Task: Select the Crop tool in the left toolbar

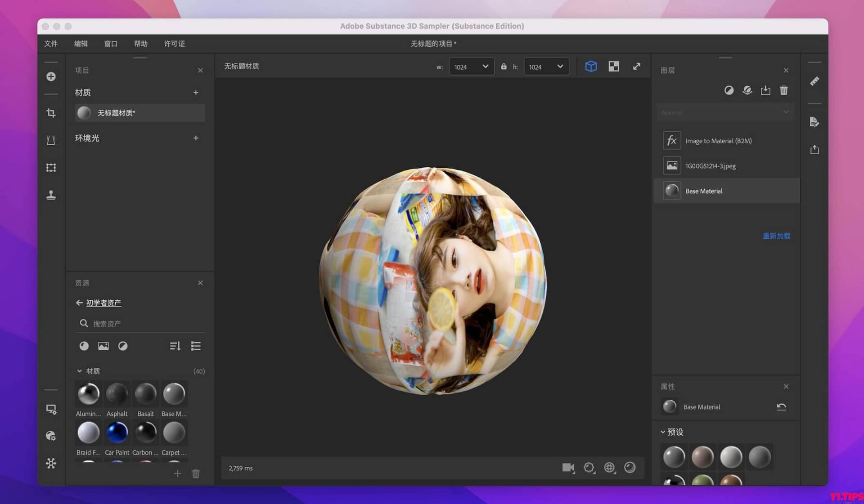Action: [51, 113]
